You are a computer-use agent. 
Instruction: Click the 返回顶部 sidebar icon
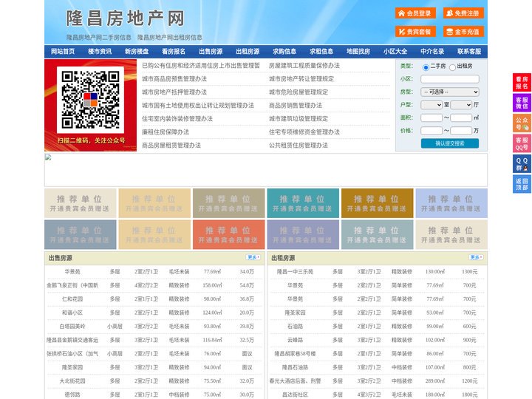(522, 184)
